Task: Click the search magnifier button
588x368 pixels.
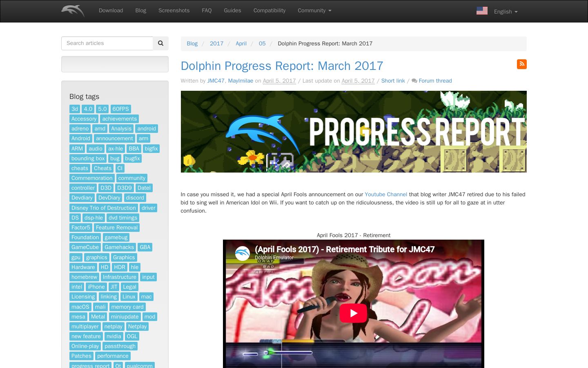Action: [160, 43]
